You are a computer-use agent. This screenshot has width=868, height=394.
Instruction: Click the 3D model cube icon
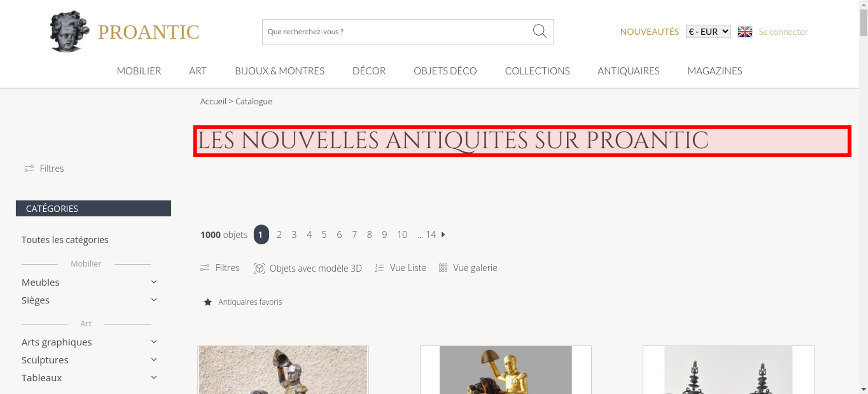[x=259, y=268]
